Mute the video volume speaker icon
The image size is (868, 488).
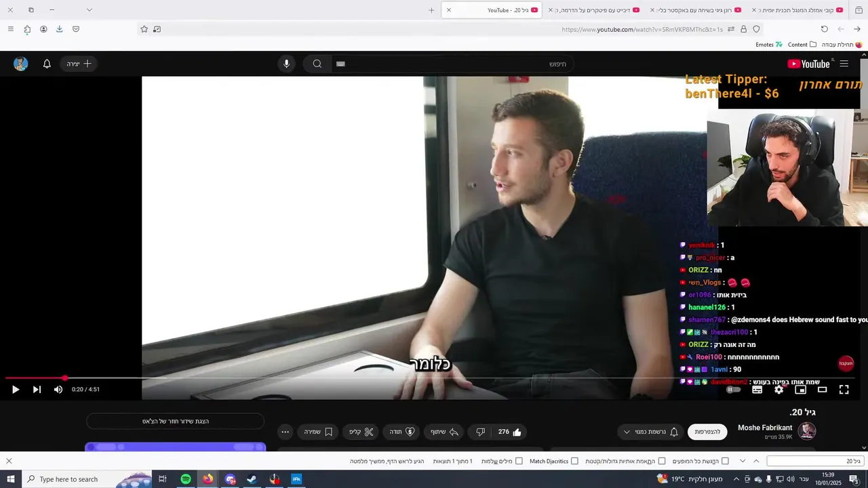click(x=58, y=389)
